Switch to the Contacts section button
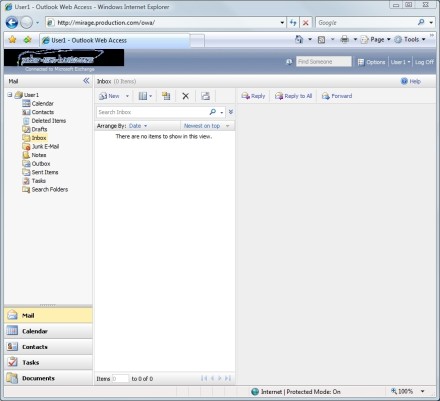 (48, 347)
